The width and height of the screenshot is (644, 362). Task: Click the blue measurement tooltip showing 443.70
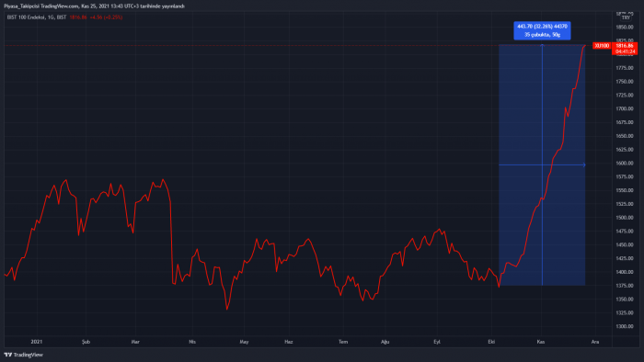pyautogui.click(x=542, y=30)
